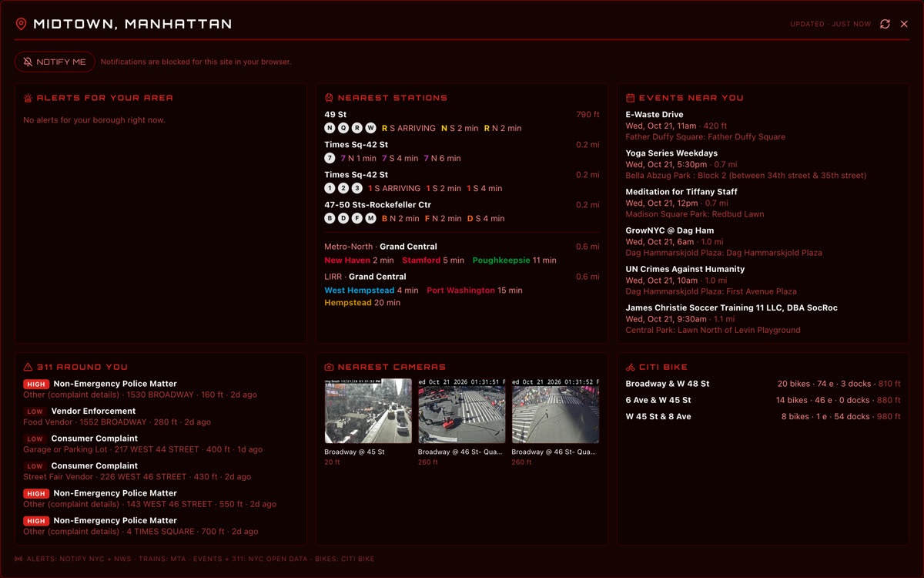This screenshot has height=578, width=924.
Task: Click the Poughkeepsie 11 min departure
Action: pyautogui.click(x=514, y=260)
